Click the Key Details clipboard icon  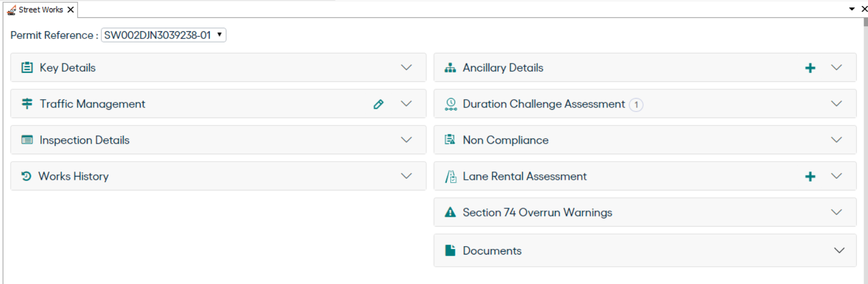[x=27, y=68]
